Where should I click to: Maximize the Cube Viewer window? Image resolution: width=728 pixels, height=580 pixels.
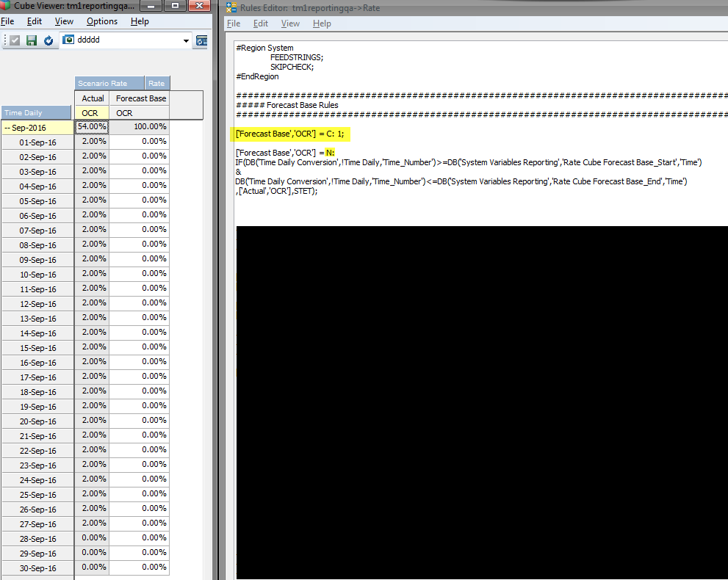(x=175, y=6)
